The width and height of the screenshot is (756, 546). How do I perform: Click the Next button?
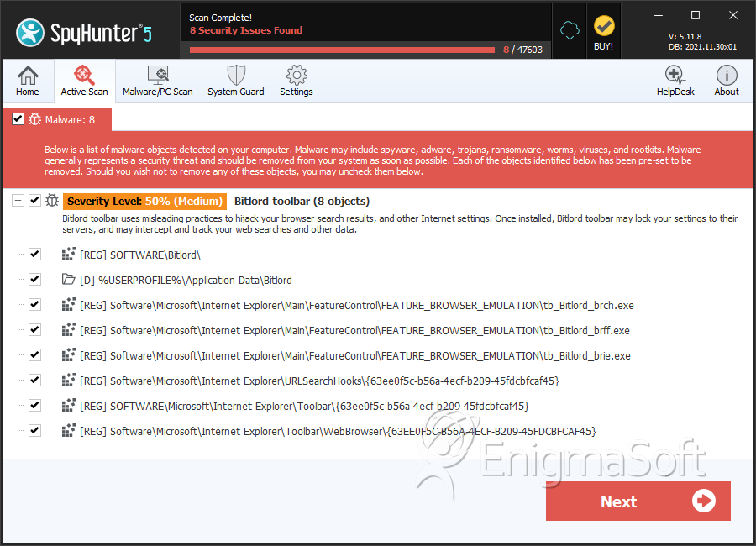(x=638, y=501)
